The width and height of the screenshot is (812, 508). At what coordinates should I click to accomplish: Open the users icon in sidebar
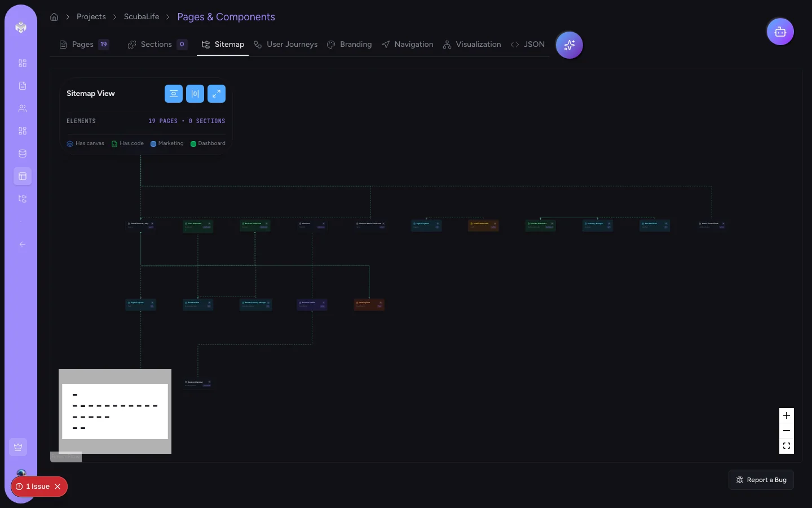pyautogui.click(x=23, y=108)
